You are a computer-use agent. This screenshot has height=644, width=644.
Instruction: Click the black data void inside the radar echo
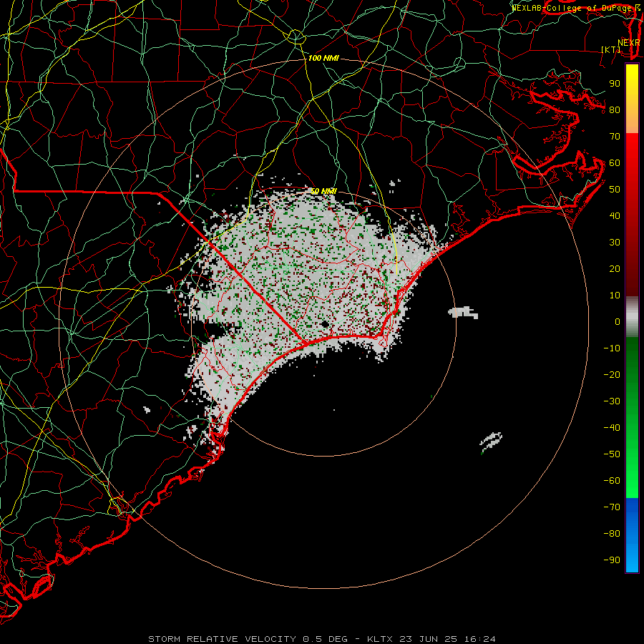[x=326, y=325]
